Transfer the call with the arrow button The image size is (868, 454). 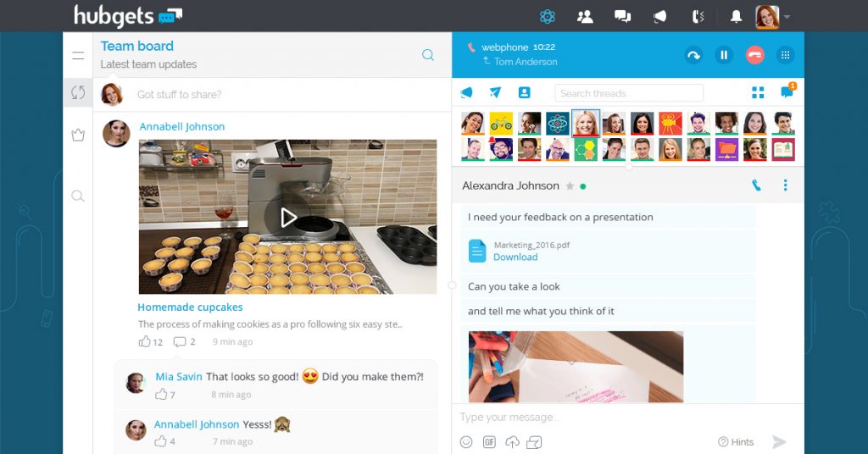point(693,55)
